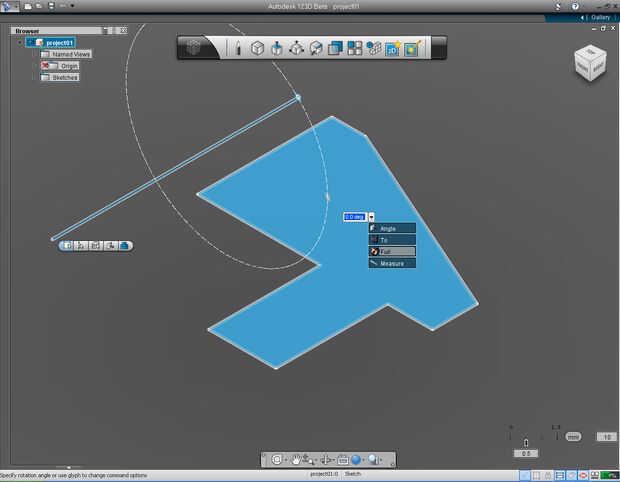Click the blue sphere visual style icon
The image size is (620, 482).
point(356,459)
